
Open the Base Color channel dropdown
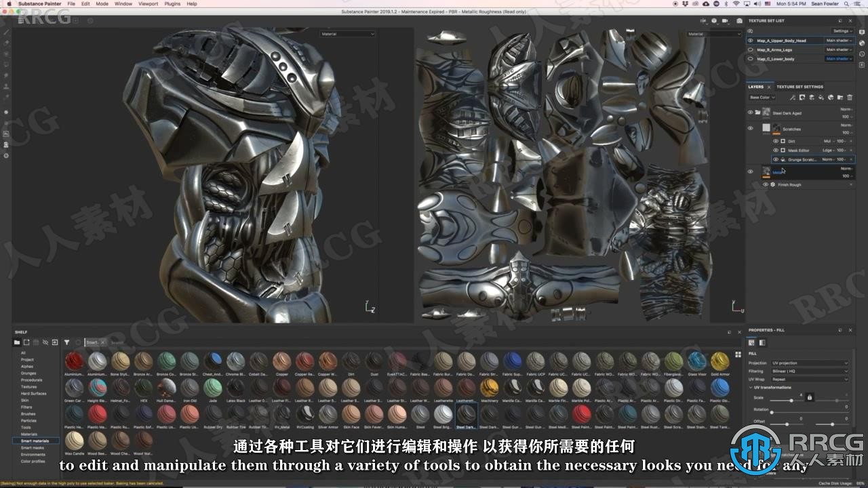tap(762, 97)
